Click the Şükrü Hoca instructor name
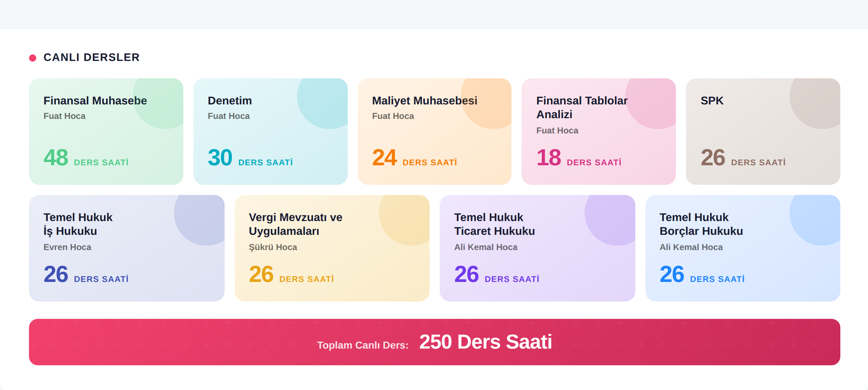 [x=273, y=247]
